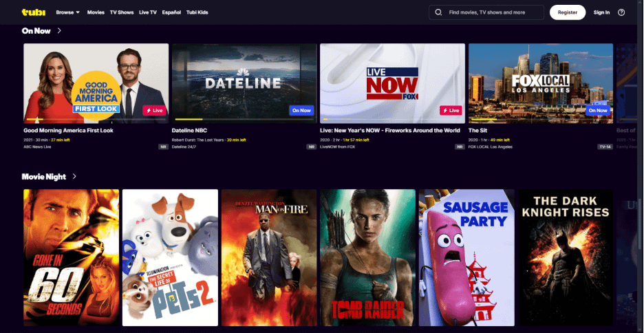Open Man on Fire poster
The width and height of the screenshot is (644, 333).
(269, 257)
